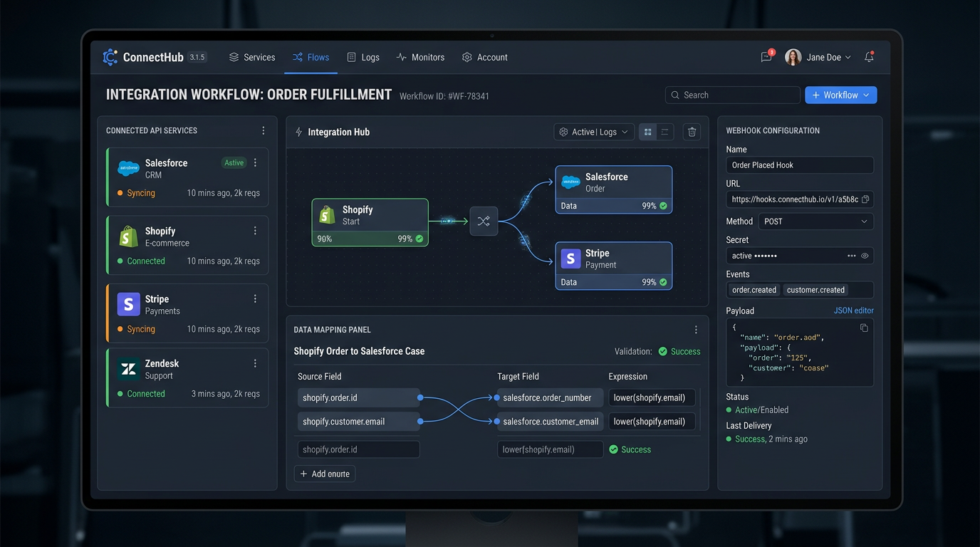Click the Search input field
Screen dimensions: 980x547
pyautogui.click(x=734, y=95)
